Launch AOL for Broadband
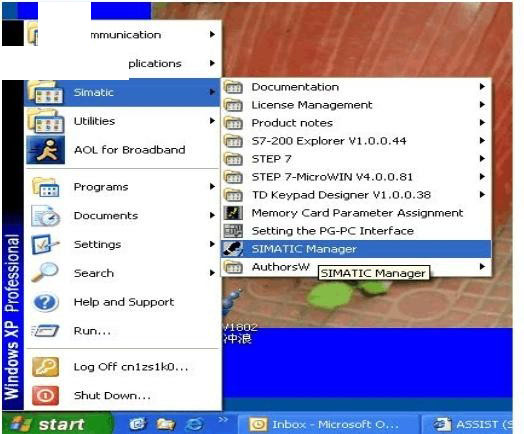 tap(122, 150)
